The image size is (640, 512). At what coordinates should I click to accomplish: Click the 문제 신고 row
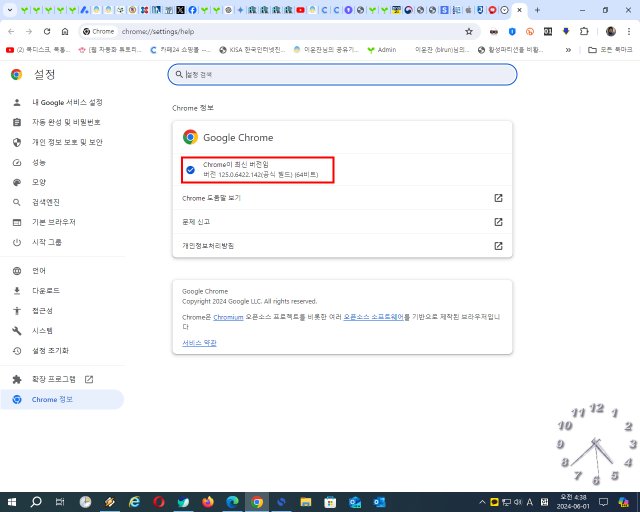coord(342,222)
